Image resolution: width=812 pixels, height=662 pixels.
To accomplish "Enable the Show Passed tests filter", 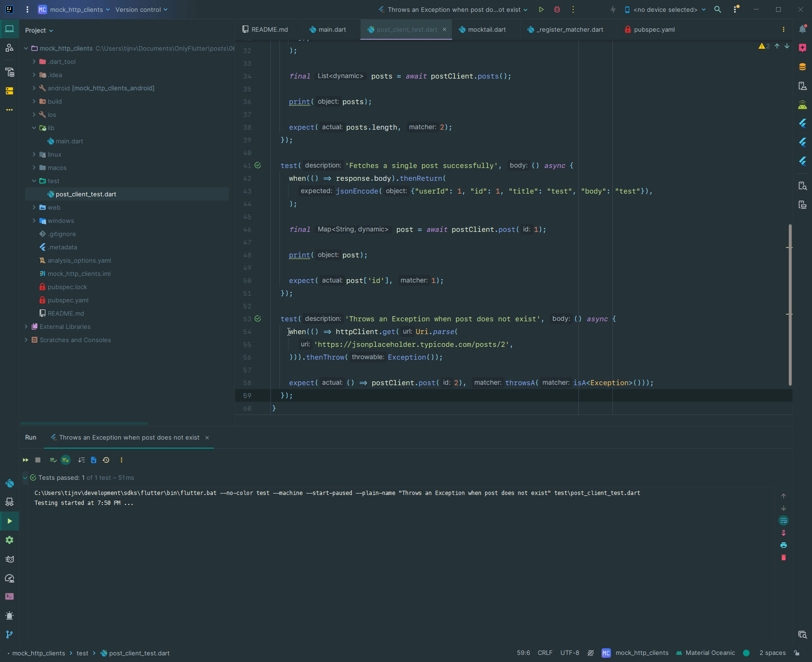I will point(53,460).
